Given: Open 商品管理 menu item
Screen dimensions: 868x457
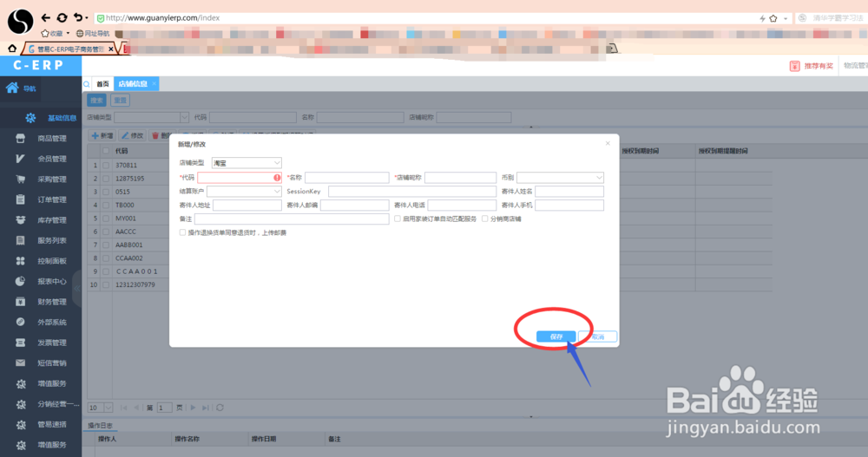Looking at the screenshot, I should (x=52, y=139).
